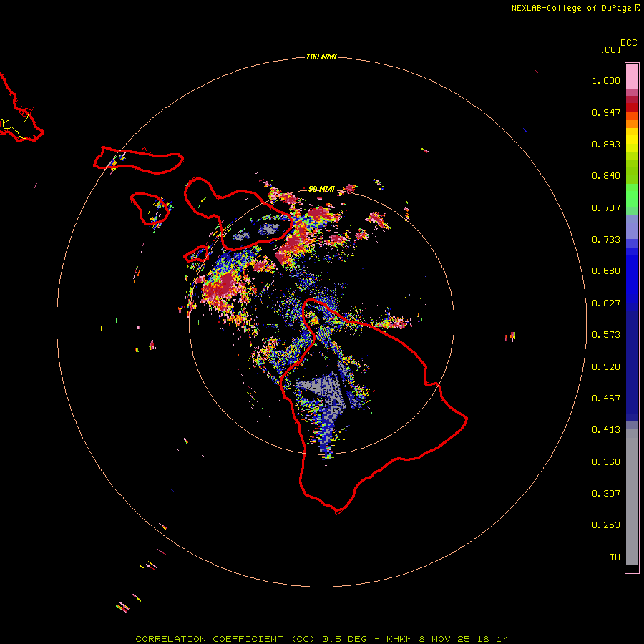Image resolution: width=644 pixels, height=644 pixels.
Task: Select the 0.840 legend value
Action: tap(606, 176)
